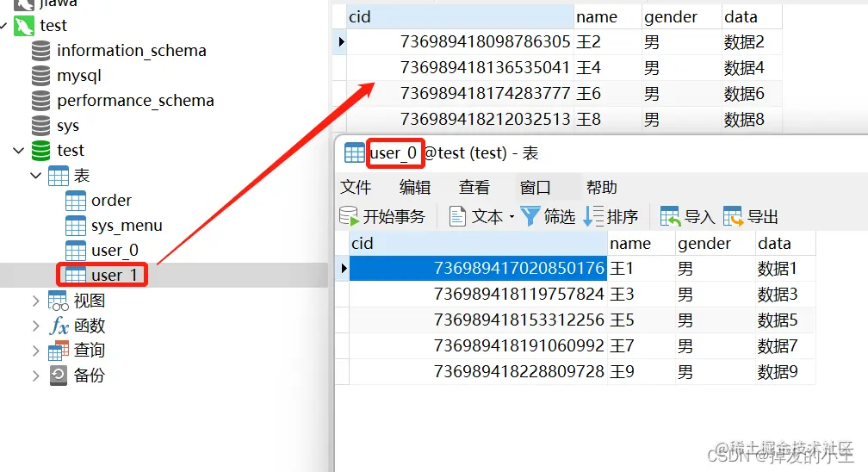Click name cell 王5
This screenshot has height=472, width=868.
[642, 320]
